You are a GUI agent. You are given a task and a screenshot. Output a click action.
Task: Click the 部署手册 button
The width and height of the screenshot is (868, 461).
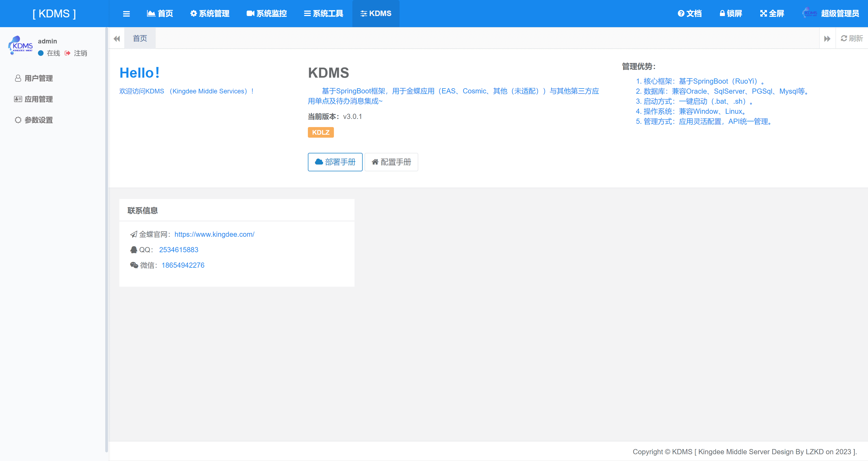335,162
